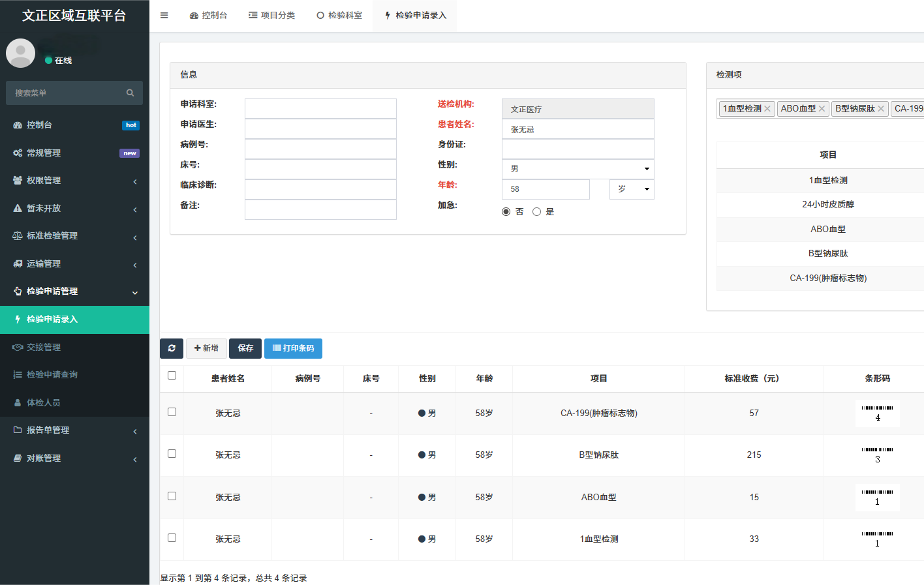This screenshot has width=924, height=585.
Task: Open the age unit 岁 dropdown
Action: click(x=632, y=189)
